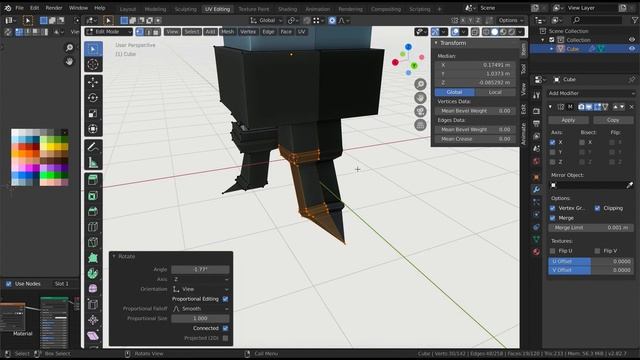
Task: Select the Scale tool
Action: (93, 113)
